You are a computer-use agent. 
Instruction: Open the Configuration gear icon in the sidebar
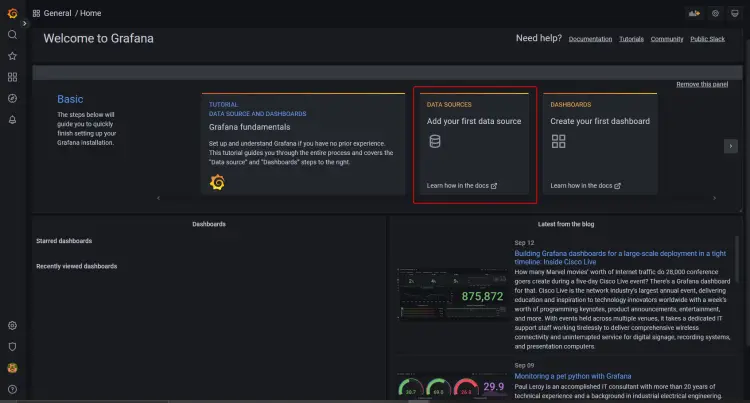pos(12,326)
